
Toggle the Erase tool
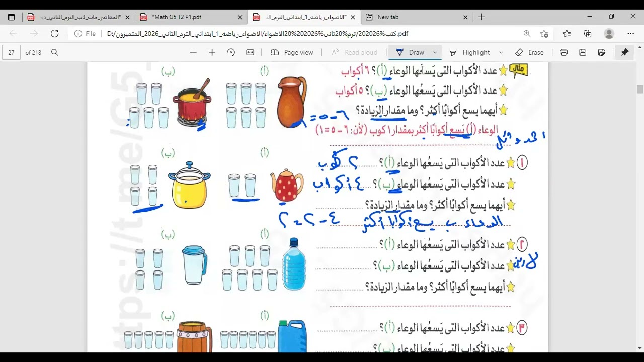tap(529, 52)
